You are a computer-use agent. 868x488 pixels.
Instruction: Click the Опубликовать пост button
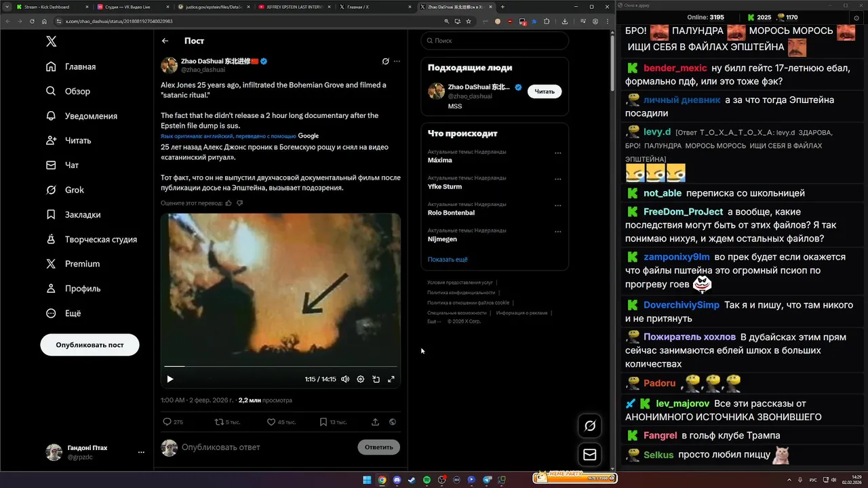(x=90, y=344)
